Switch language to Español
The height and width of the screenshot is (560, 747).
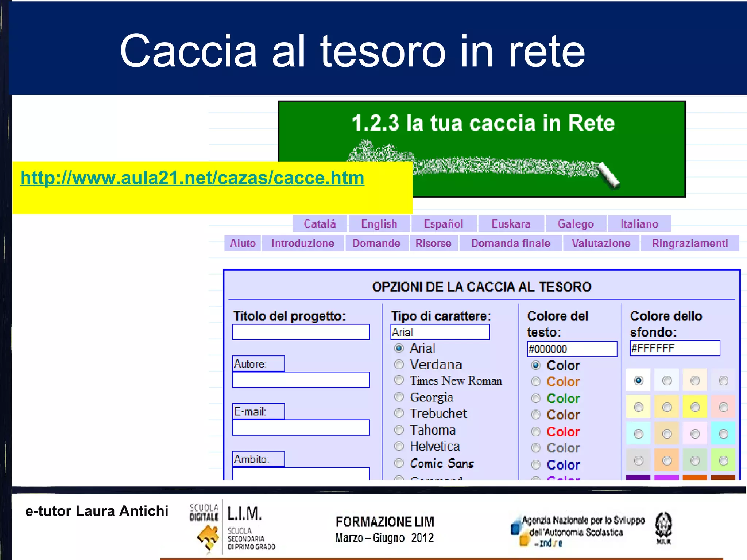tap(444, 223)
